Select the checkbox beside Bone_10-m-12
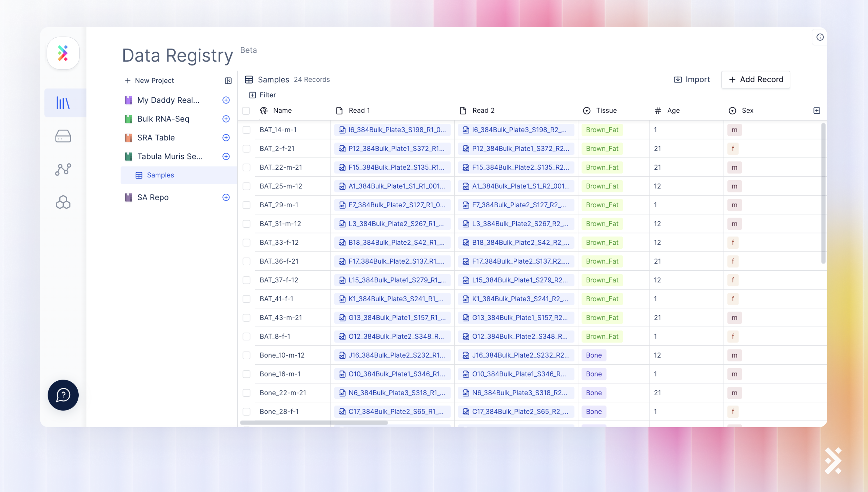 pos(246,355)
